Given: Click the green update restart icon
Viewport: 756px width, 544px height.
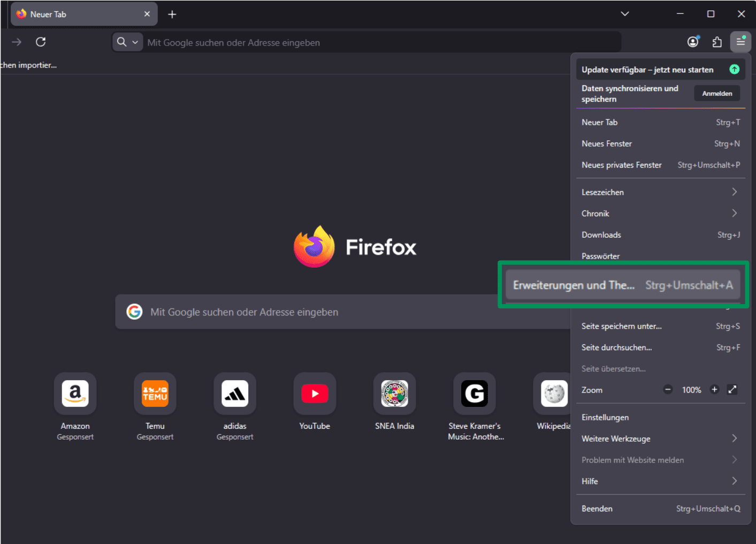Looking at the screenshot, I should (x=735, y=69).
